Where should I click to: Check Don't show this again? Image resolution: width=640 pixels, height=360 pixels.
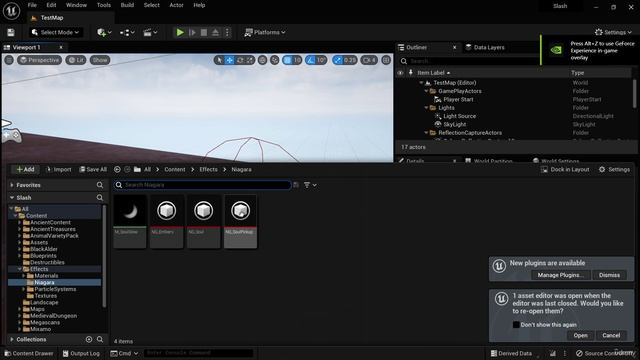tap(516, 325)
